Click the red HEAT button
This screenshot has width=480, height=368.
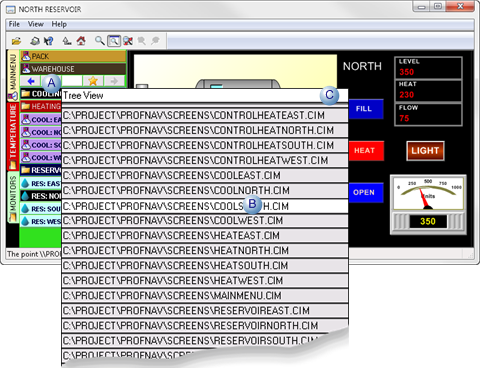coord(366,151)
